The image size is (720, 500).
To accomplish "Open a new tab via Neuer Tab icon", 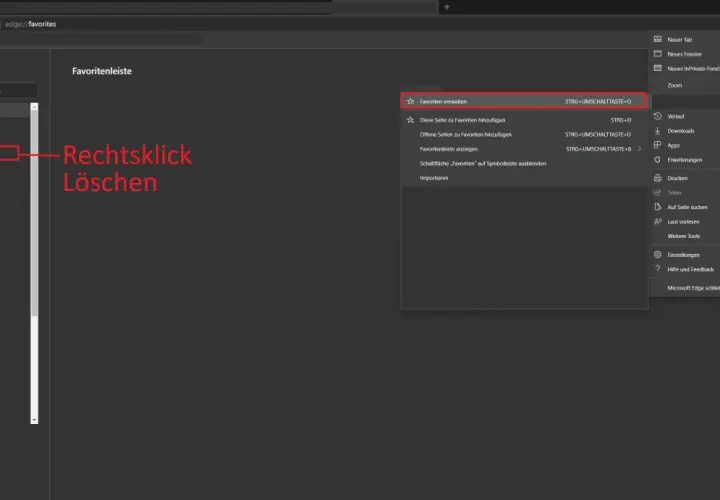I will (x=658, y=39).
